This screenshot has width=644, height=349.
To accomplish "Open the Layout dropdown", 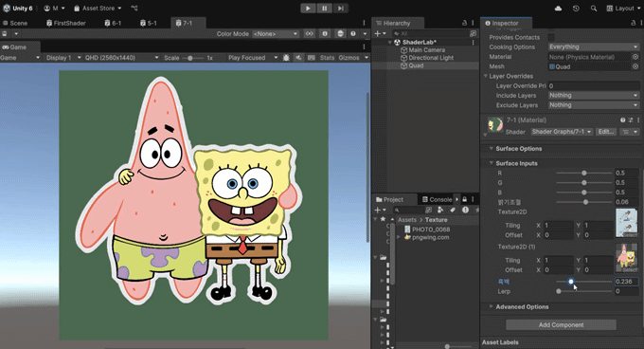I will coord(622,9).
